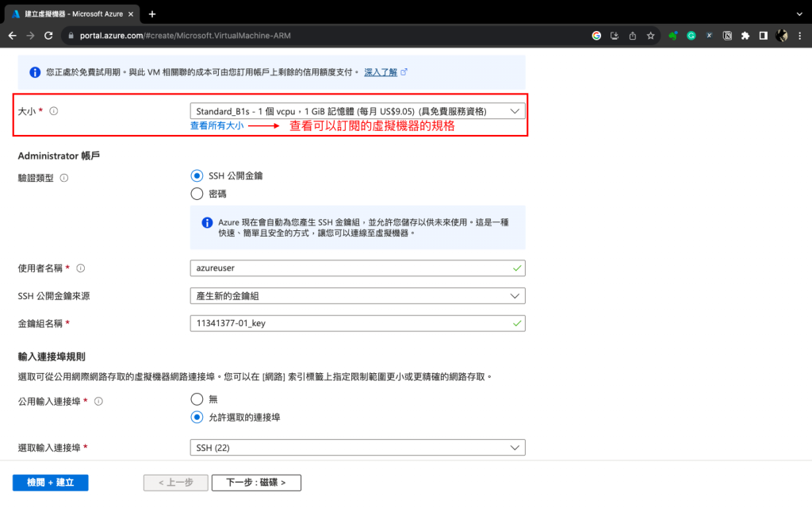This screenshot has width=812, height=508.
Task: Reload the Azure portal page
Action: coord(48,36)
